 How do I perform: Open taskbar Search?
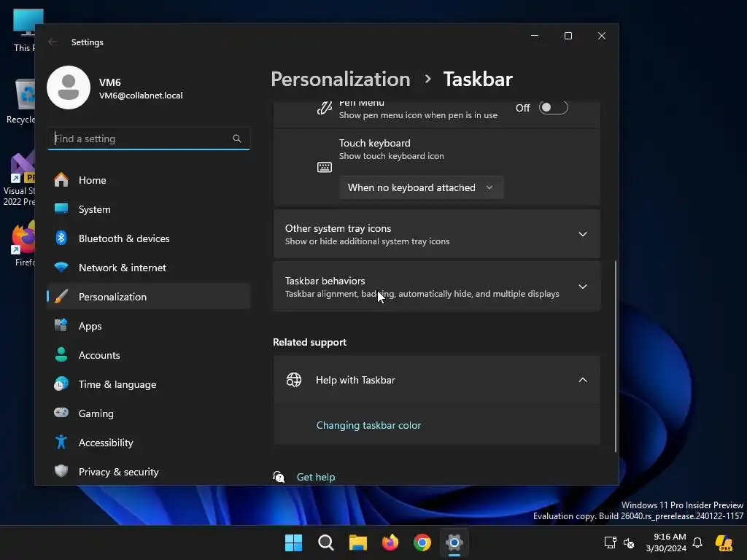pyautogui.click(x=326, y=542)
